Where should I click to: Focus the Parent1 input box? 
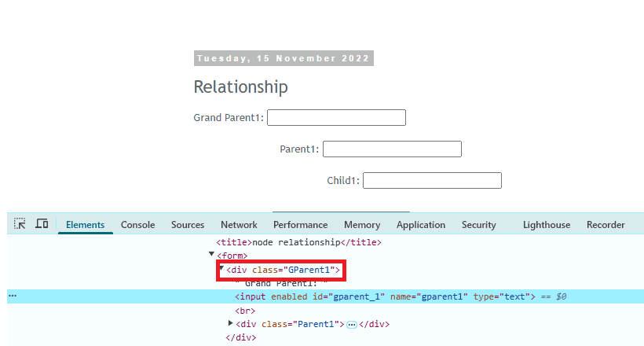392,149
